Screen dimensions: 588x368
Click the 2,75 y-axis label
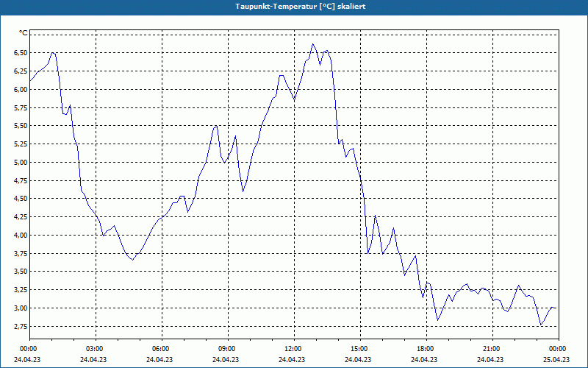pyautogui.click(x=21, y=326)
